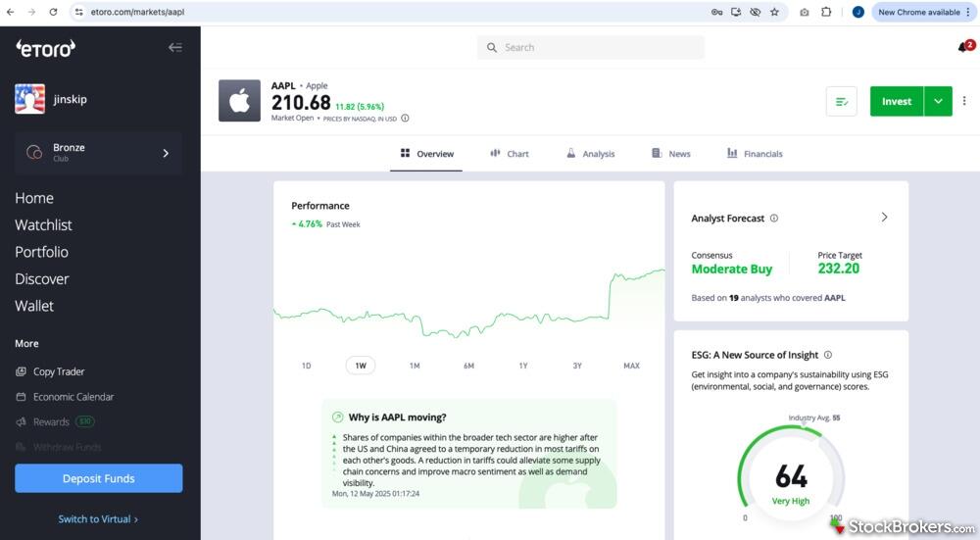Expand Analyst Forecast details arrow
This screenshot has width=980, height=540.
[x=884, y=218]
